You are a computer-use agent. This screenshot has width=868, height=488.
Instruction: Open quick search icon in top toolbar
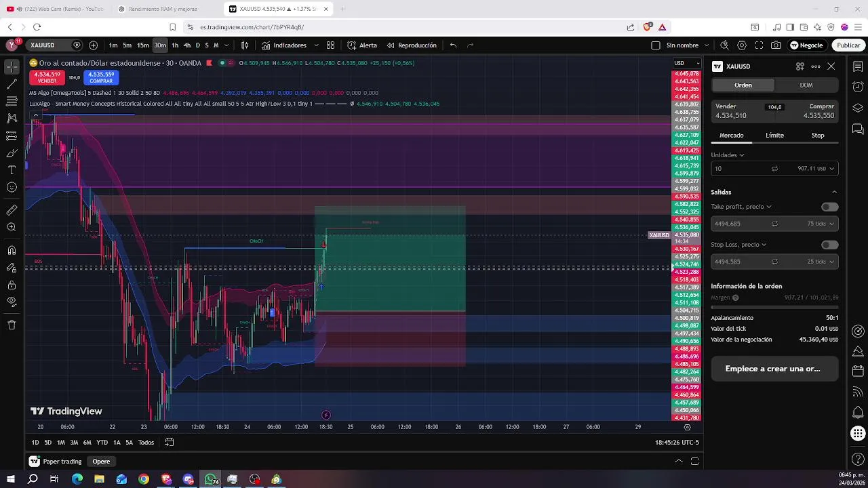(x=724, y=45)
